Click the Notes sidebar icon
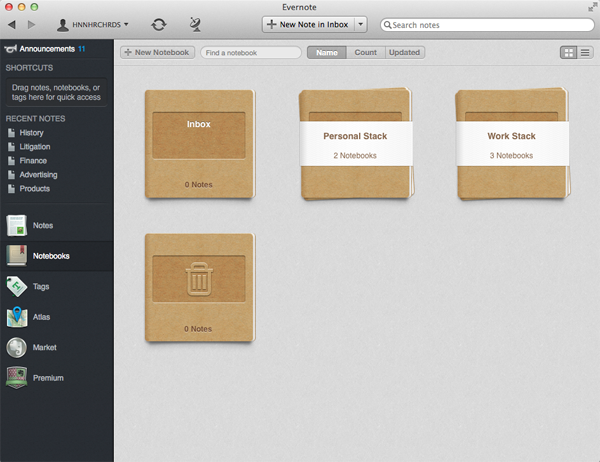This screenshot has width=600, height=462. (x=16, y=225)
